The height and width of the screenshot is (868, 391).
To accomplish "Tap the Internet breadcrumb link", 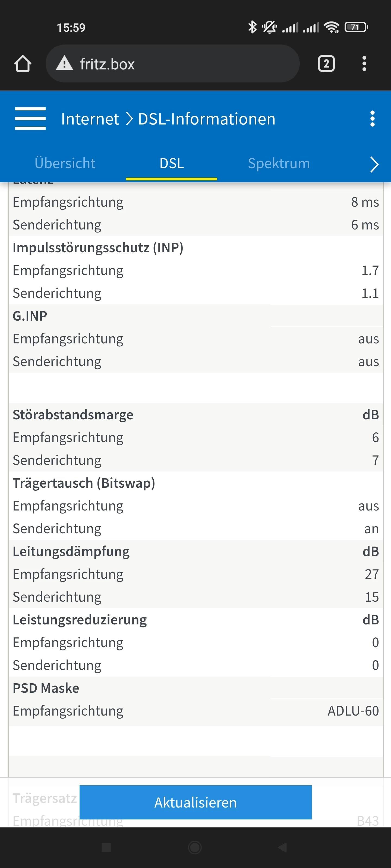I will click(90, 119).
